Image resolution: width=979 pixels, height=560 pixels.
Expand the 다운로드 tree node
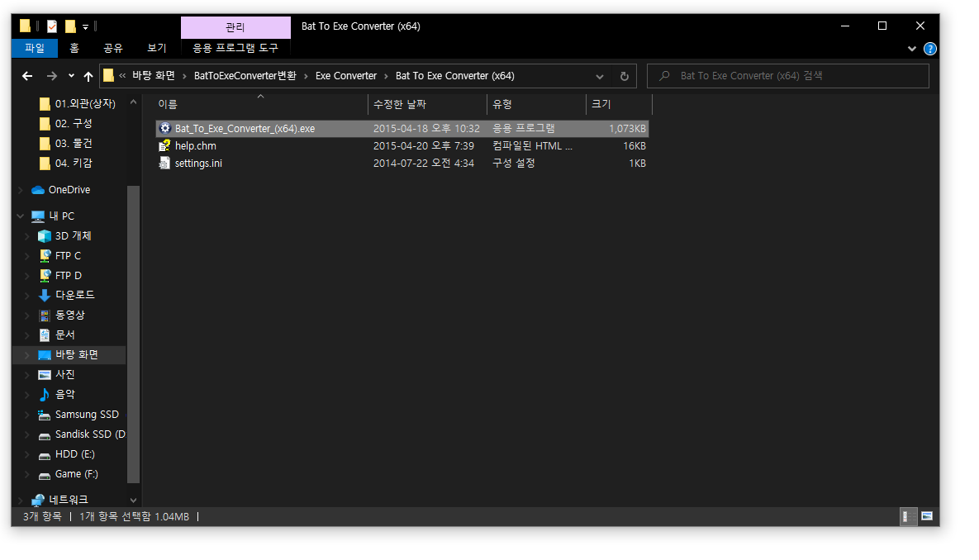coord(26,296)
